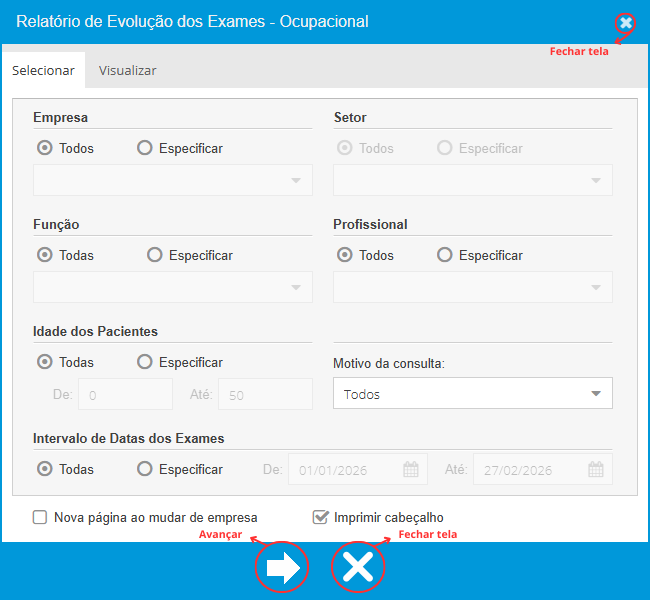Click the date field showing 01/01/2026
The width and height of the screenshot is (650, 600).
[x=358, y=469]
